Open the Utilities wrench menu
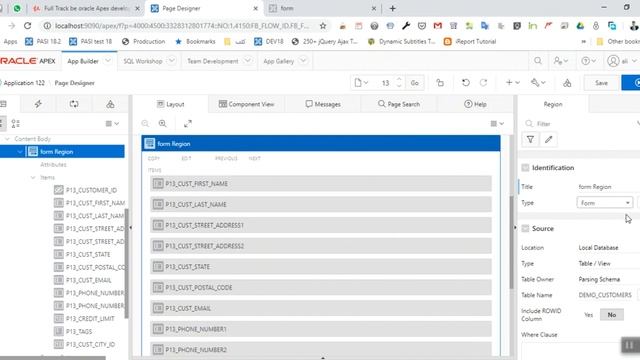Screen dimensions: 640x360 tap(538, 83)
